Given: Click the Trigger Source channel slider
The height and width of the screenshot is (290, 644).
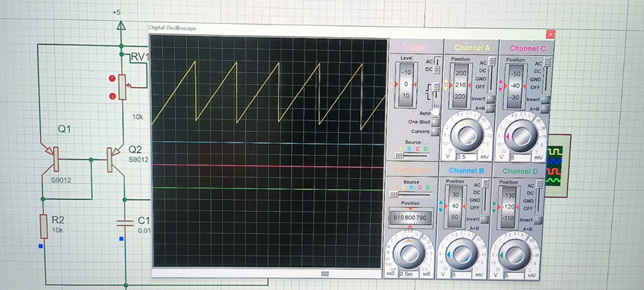Looking at the screenshot, I should (x=411, y=155).
